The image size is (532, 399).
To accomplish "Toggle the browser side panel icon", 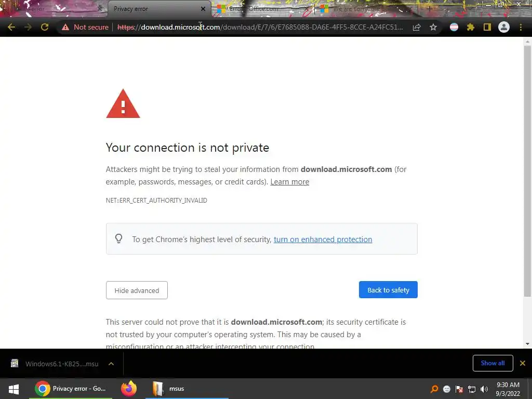I will tap(487, 27).
